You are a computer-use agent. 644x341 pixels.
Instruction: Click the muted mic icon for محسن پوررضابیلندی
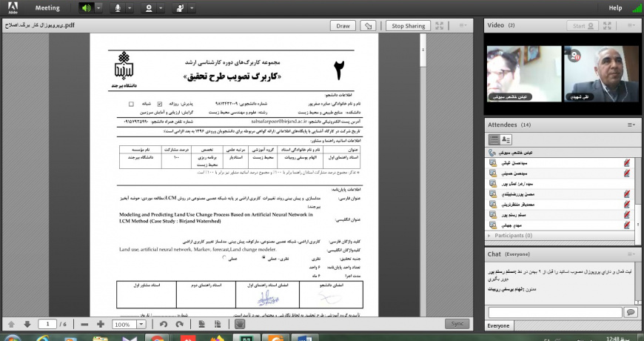pyautogui.click(x=626, y=194)
